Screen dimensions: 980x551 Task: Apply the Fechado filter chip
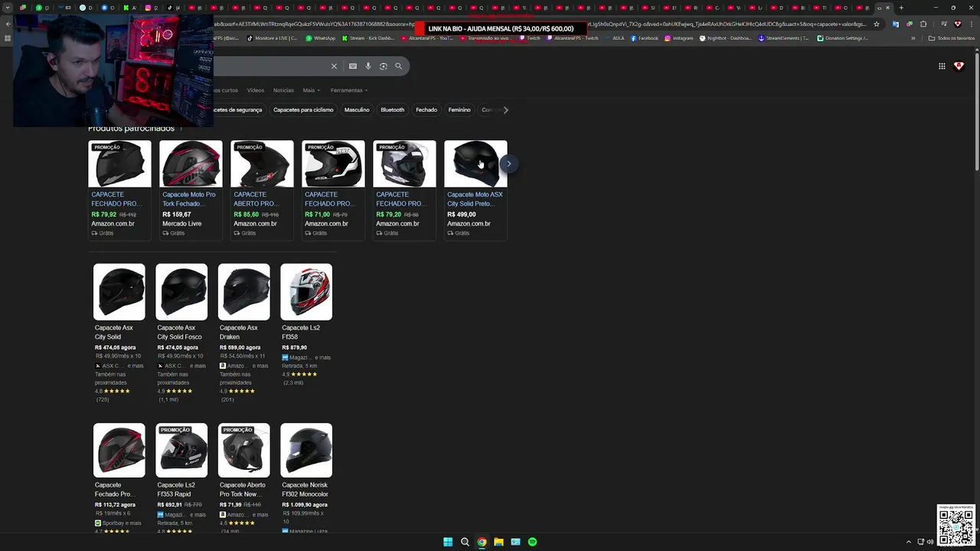[x=426, y=109]
